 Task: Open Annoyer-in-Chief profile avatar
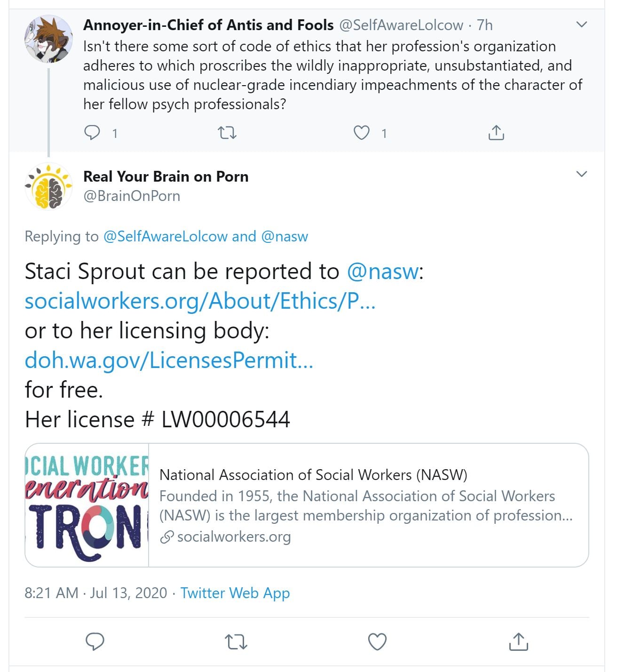[48, 39]
